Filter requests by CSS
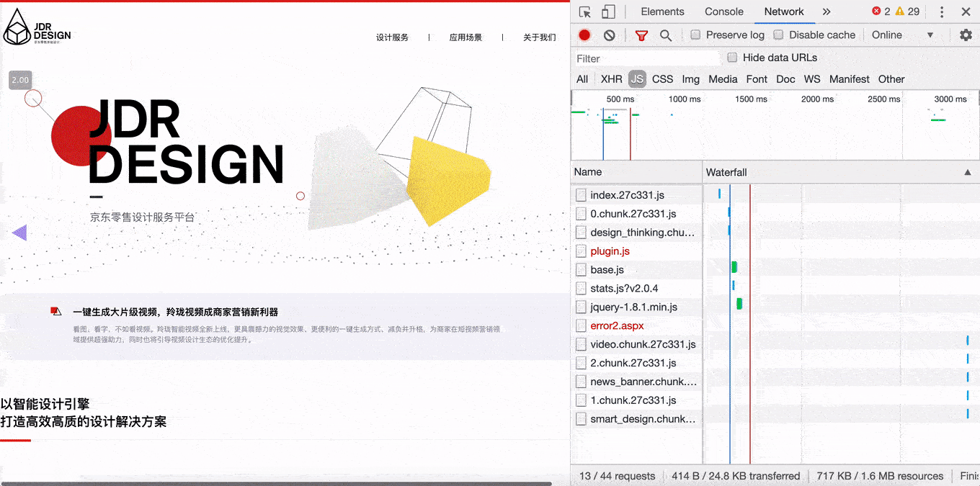The height and width of the screenshot is (486, 980). coord(662,79)
